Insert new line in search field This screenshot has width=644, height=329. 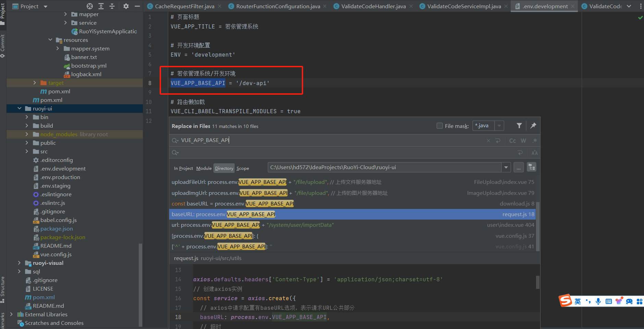498,141
